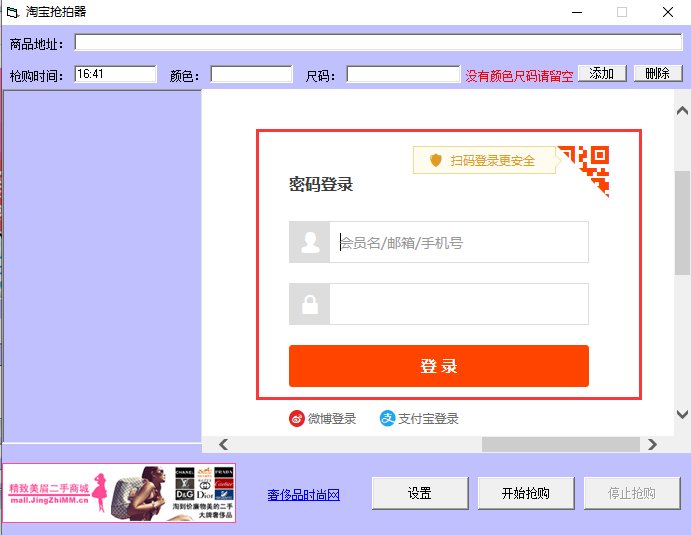Click the horizontal scrollbar thumb
Image resolution: width=691 pixels, height=535 pixels.
tap(561, 444)
